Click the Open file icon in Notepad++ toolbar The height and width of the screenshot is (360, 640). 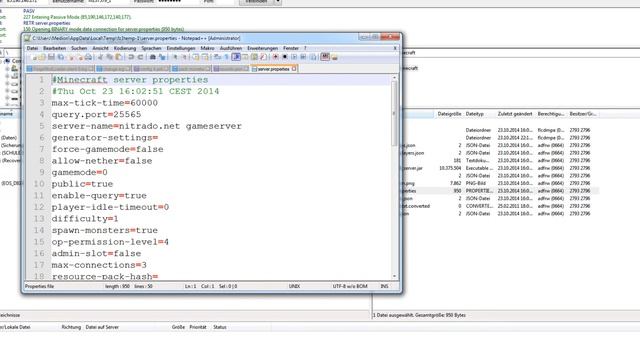[42, 57]
